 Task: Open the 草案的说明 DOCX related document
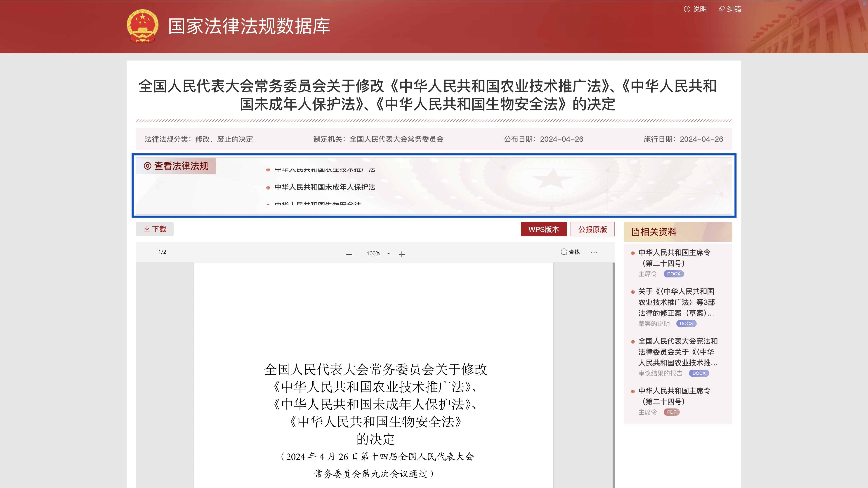tap(676, 302)
